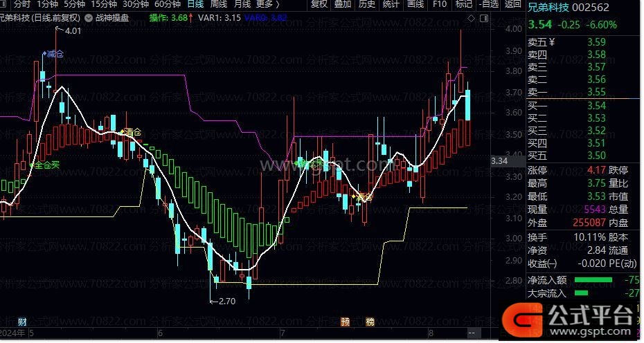Click the 财 finance event icon
Image resolution: width=644 pixels, height=343 pixels.
pyautogui.click(x=23, y=322)
